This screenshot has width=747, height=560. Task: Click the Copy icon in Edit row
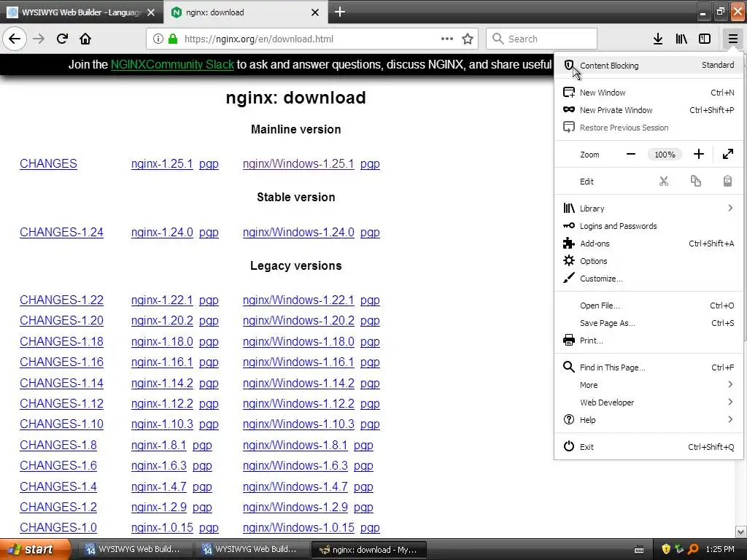pyautogui.click(x=695, y=181)
